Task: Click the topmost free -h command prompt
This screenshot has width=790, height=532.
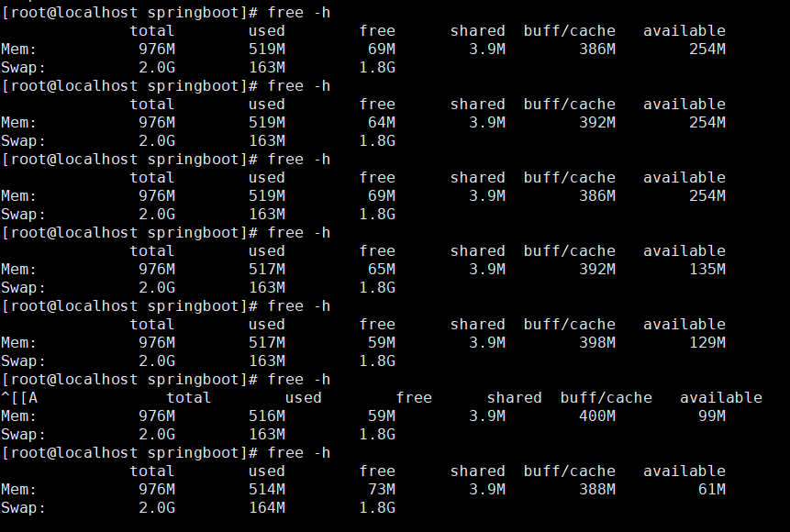Action: (x=165, y=13)
